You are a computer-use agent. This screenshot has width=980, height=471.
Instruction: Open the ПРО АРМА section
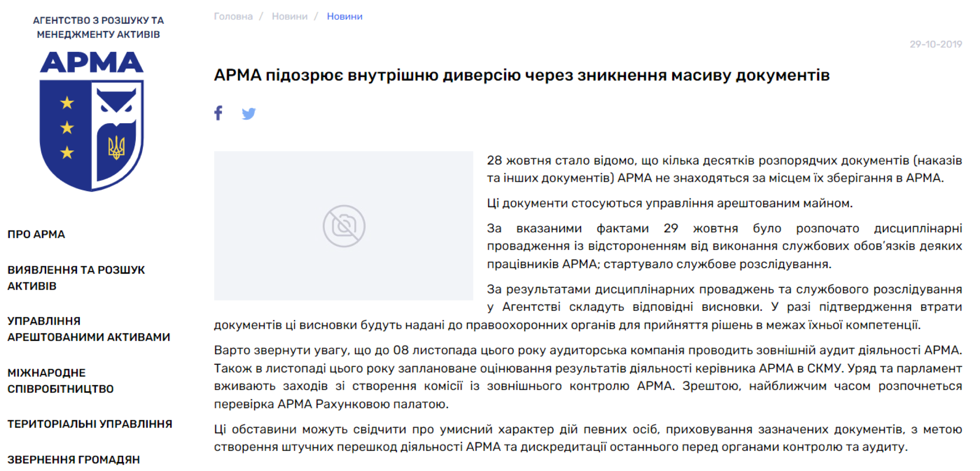(x=36, y=234)
